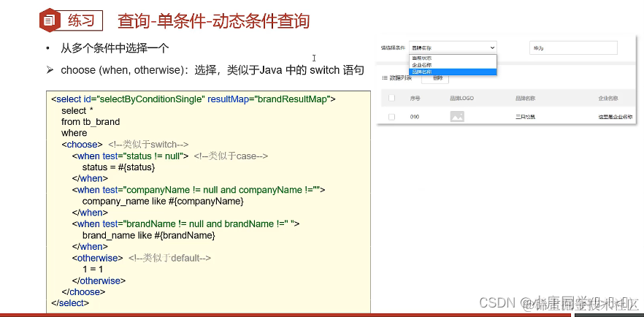The height and width of the screenshot is (317, 644).
Task: Click the 这里是企业名称 cell
Action: point(616,117)
